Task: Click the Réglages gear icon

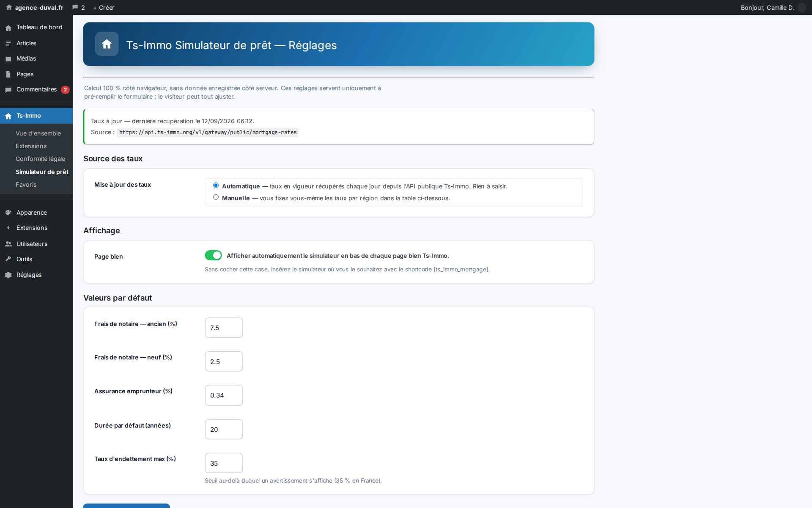Action: (8, 275)
